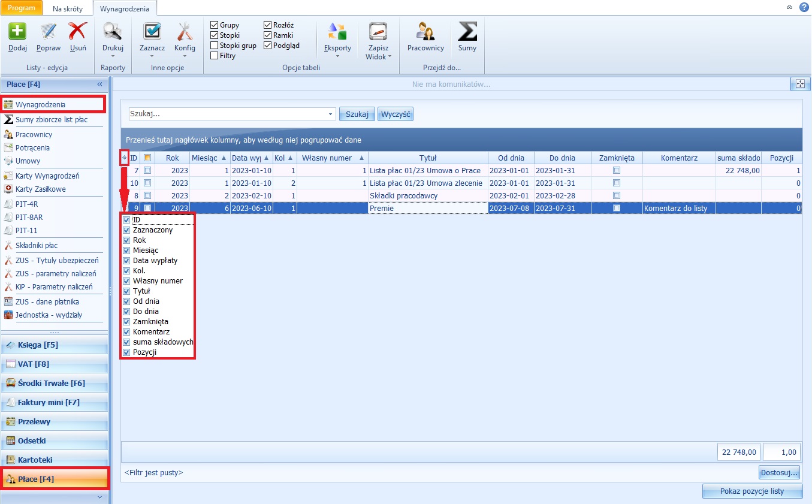The height and width of the screenshot is (504, 812).
Task: Enable the Filtry checkbox
Action: point(214,56)
